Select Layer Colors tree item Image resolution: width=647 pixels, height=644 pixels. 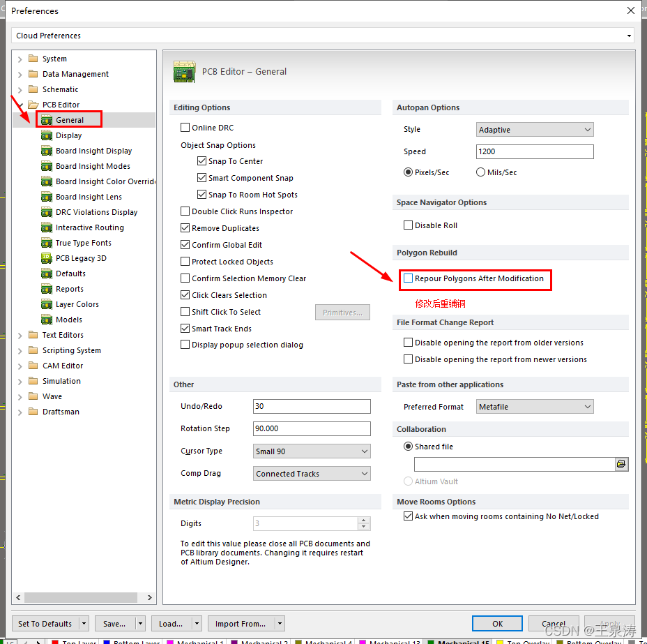click(x=77, y=304)
